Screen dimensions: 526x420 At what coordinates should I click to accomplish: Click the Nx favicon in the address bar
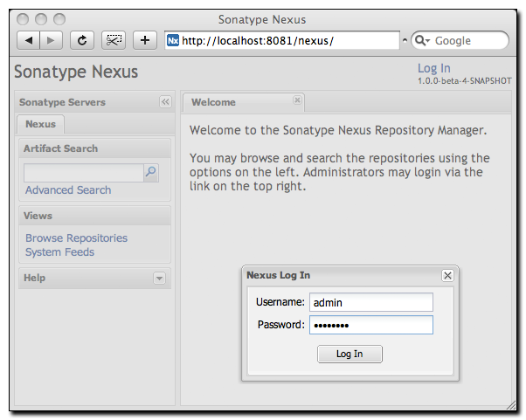pos(173,40)
